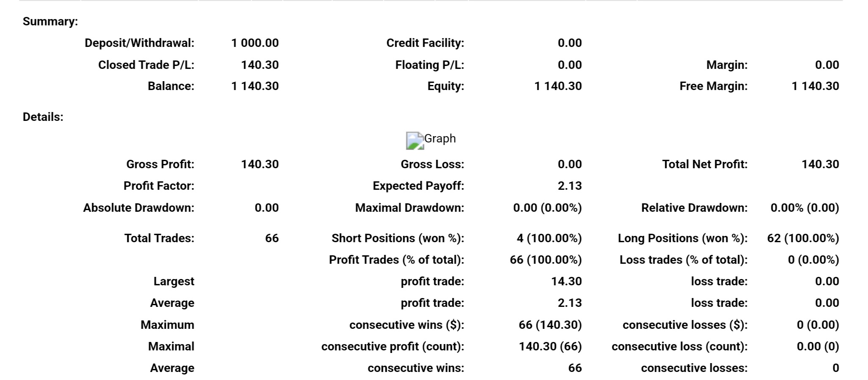Click the broken Graph image icon
Screen dimensions: 868x380
click(x=415, y=141)
